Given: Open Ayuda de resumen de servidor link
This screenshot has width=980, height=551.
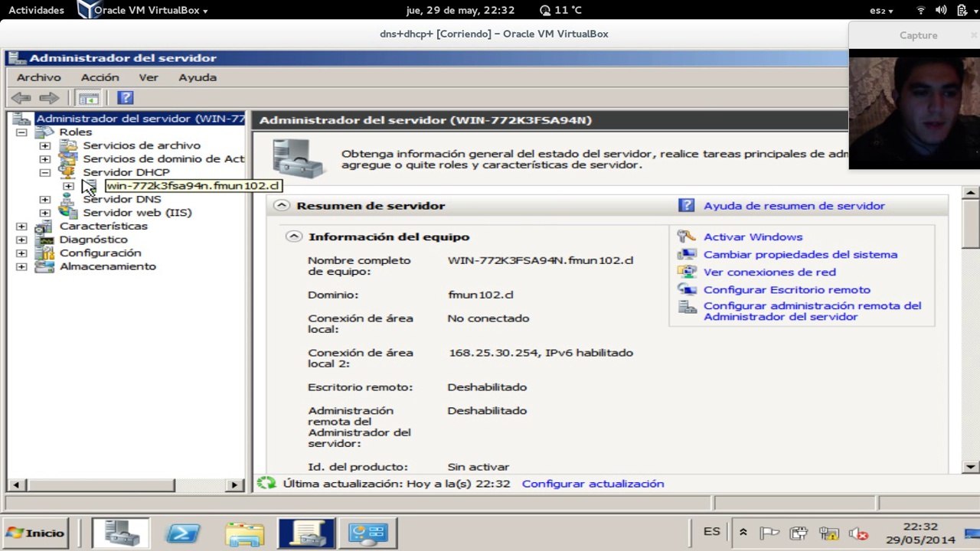Looking at the screenshot, I should [x=794, y=206].
